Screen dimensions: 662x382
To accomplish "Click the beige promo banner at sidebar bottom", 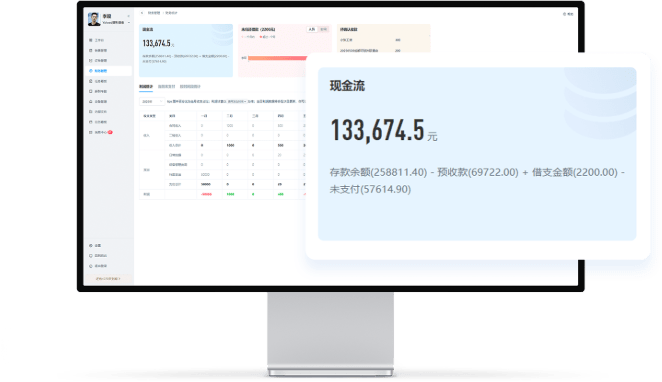I will (108, 279).
